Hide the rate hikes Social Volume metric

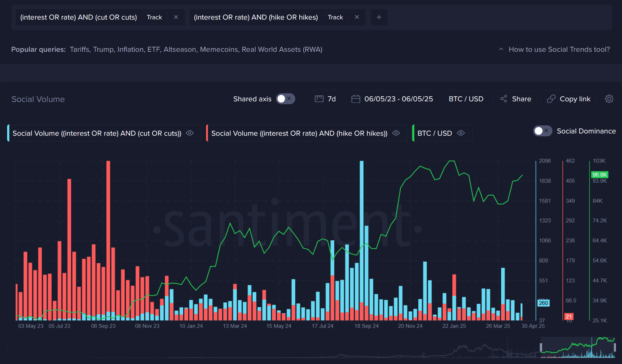[x=396, y=133]
